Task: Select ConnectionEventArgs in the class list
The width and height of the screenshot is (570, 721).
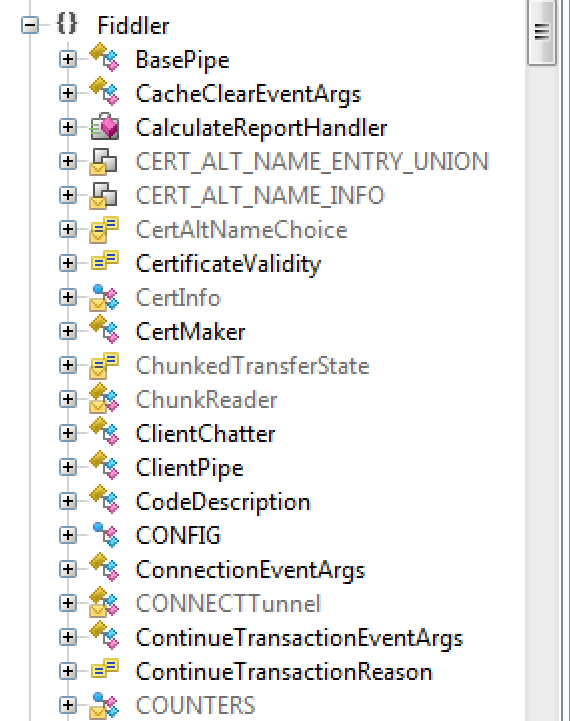Action: coord(250,570)
